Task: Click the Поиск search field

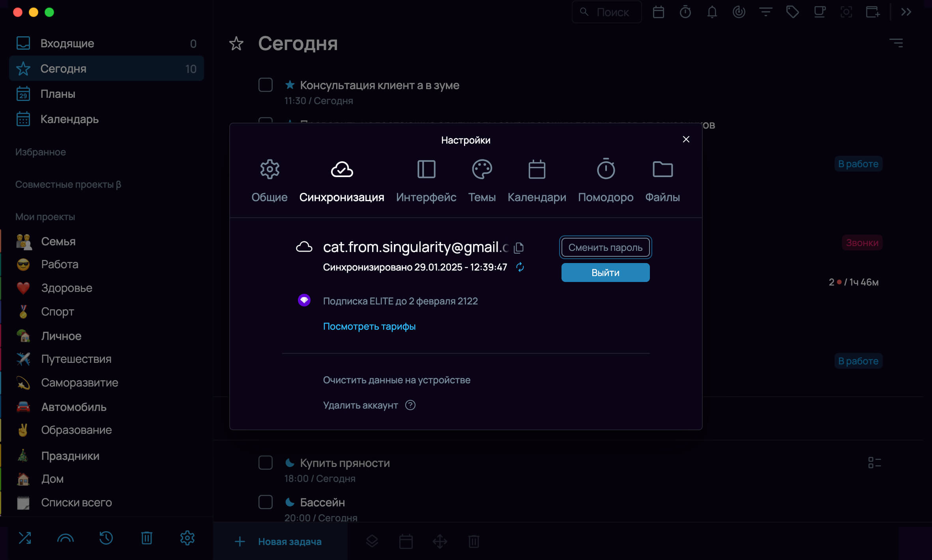Action: pyautogui.click(x=606, y=12)
